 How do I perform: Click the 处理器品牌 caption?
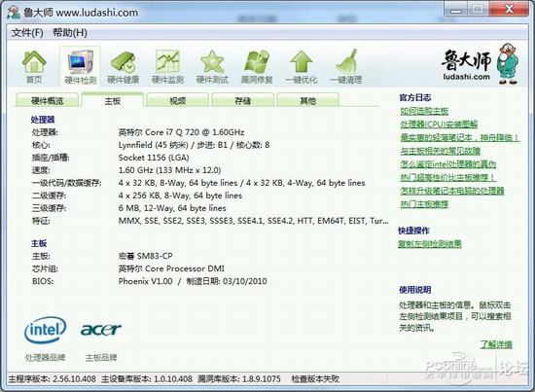pos(45,358)
